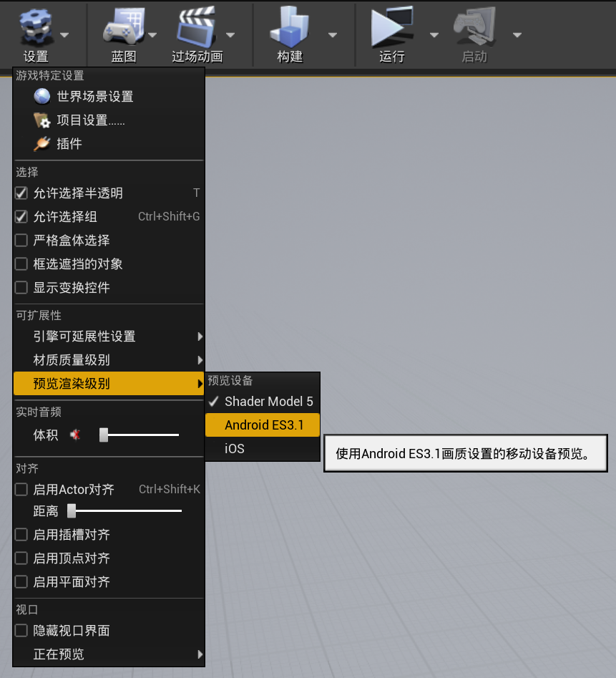Enable 启用Actor对齐 snapping
Image resolution: width=616 pixels, height=678 pixels.
click(21, 489)
